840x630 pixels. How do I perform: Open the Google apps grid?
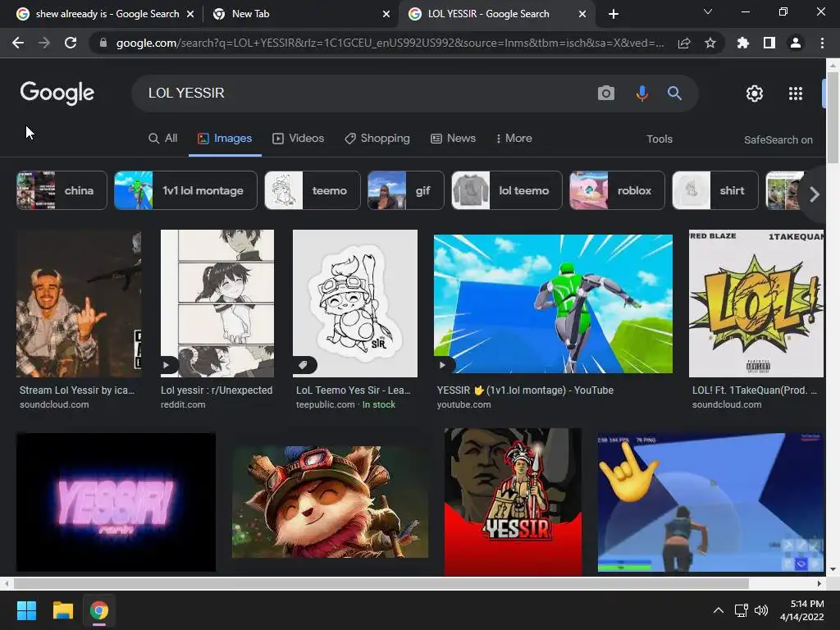click(x=796, y=94)
